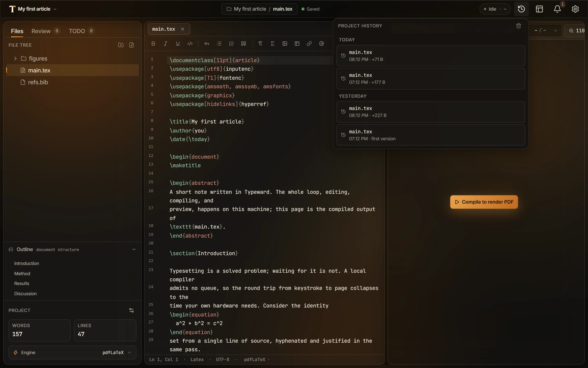Screen dimensions: 588x368
Task: Open the Engine pdfLaTeX selector
Action: [x=72, y=352]
